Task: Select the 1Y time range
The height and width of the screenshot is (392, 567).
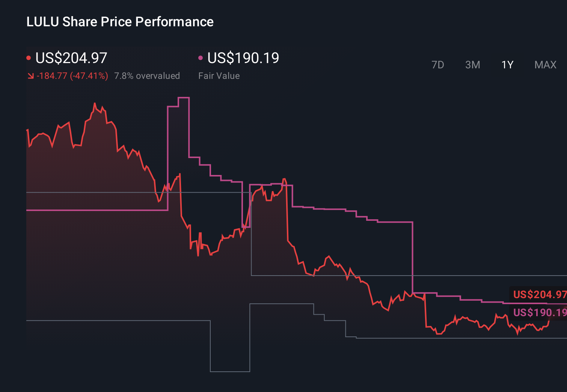Action: click(507, 65)
